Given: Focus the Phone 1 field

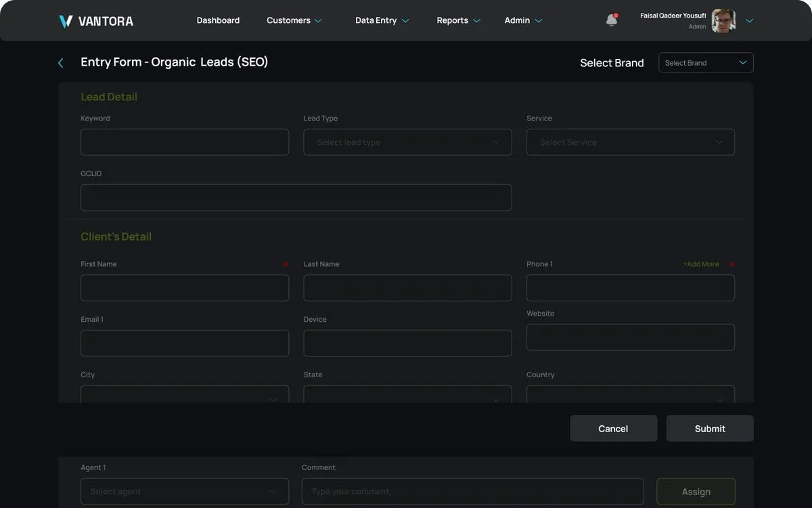Looking at the screenshot, I should (x=631, y=288).
